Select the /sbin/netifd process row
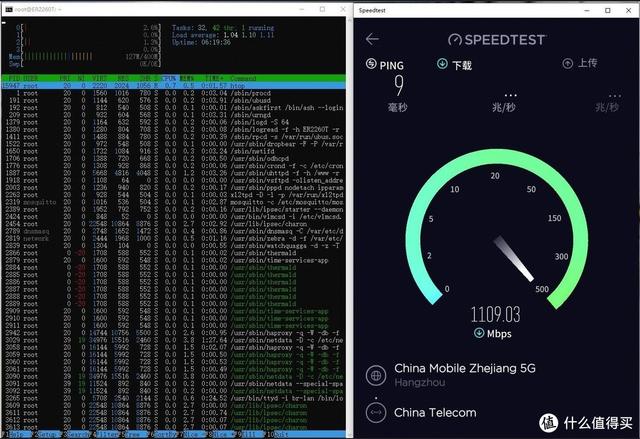 pyautogui.click(x=173, y=151)
